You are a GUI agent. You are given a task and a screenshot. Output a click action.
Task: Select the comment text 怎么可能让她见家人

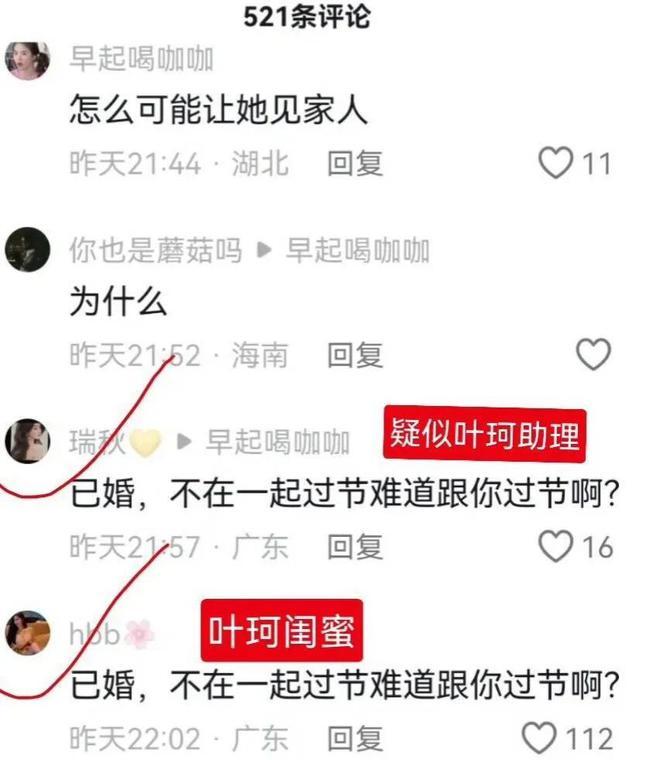coord(219,109)
